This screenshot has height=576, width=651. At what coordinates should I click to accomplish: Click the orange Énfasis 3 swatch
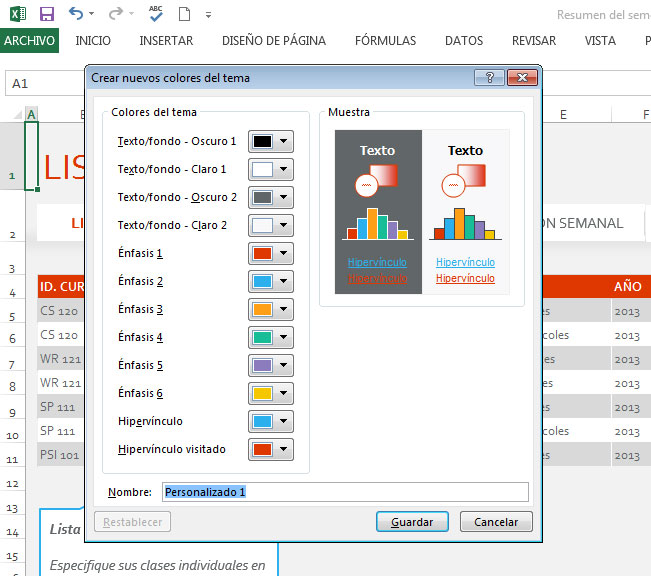click(262, 309)
